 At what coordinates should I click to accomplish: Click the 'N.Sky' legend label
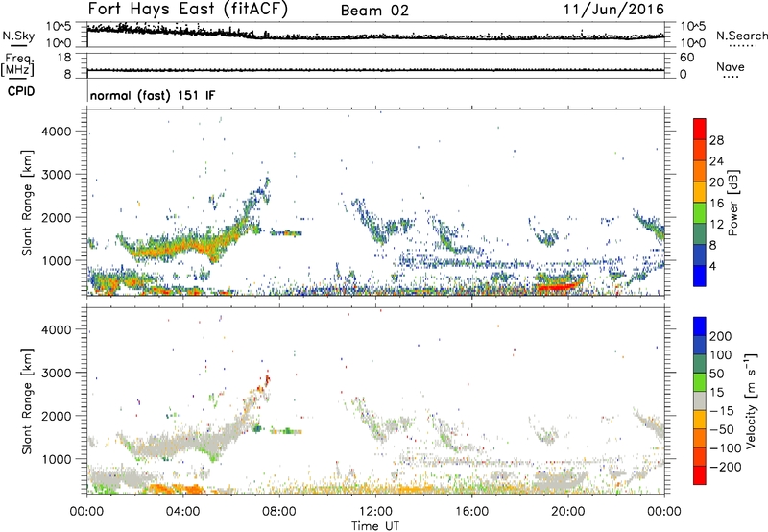[18, 36]
